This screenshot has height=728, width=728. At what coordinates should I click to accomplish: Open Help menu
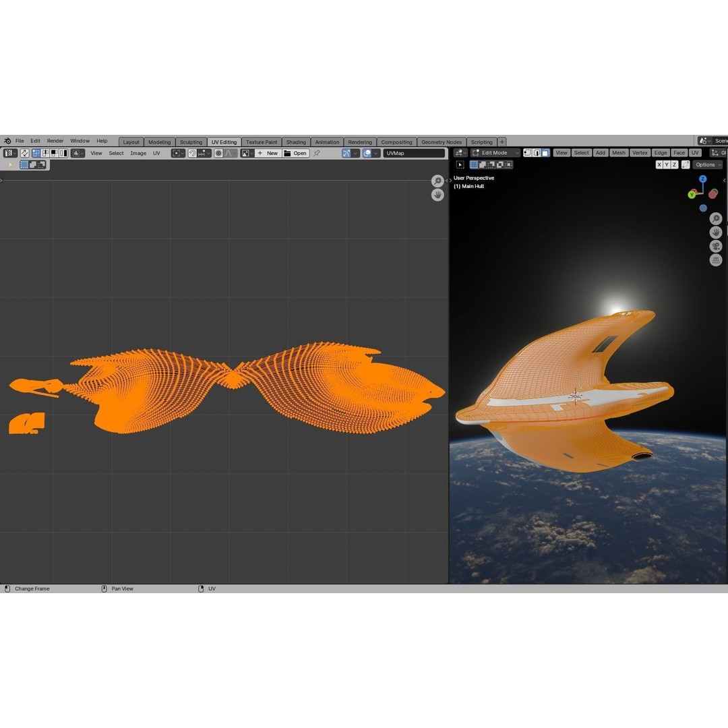(x=102, y=141)
